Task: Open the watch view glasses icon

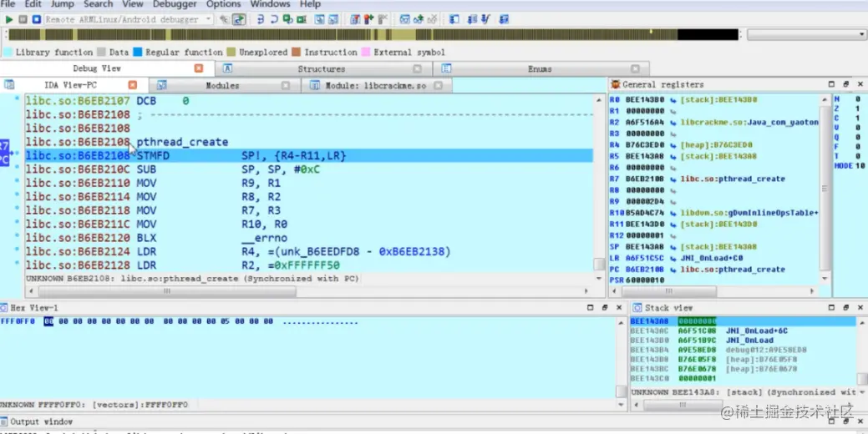Action: [x=404, y=19]
